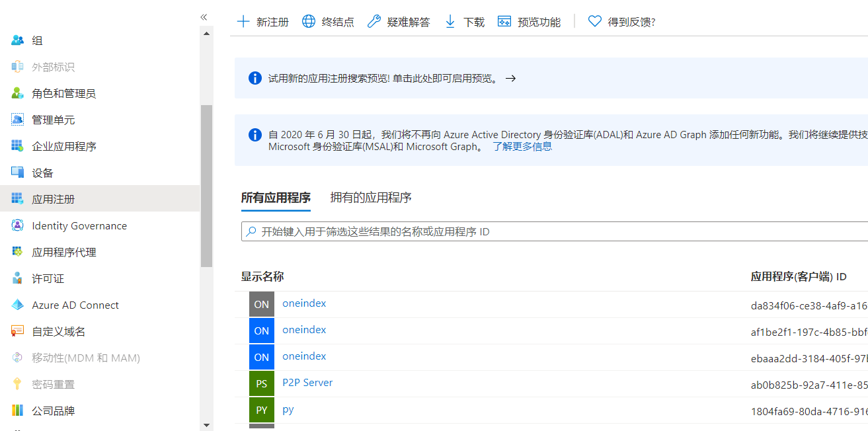Click the 显示名称 column header
The image size is (868, 431).
point(262,276)
